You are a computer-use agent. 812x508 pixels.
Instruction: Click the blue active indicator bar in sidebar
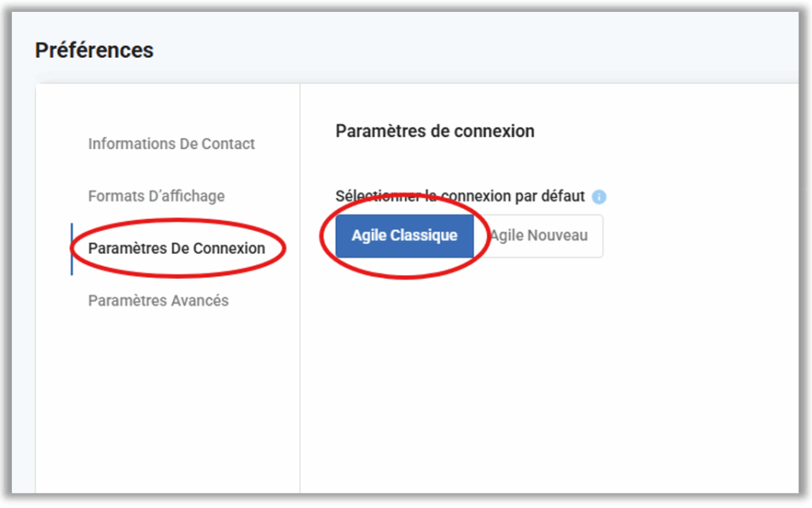pyautogui.click(x=71, y=249)
